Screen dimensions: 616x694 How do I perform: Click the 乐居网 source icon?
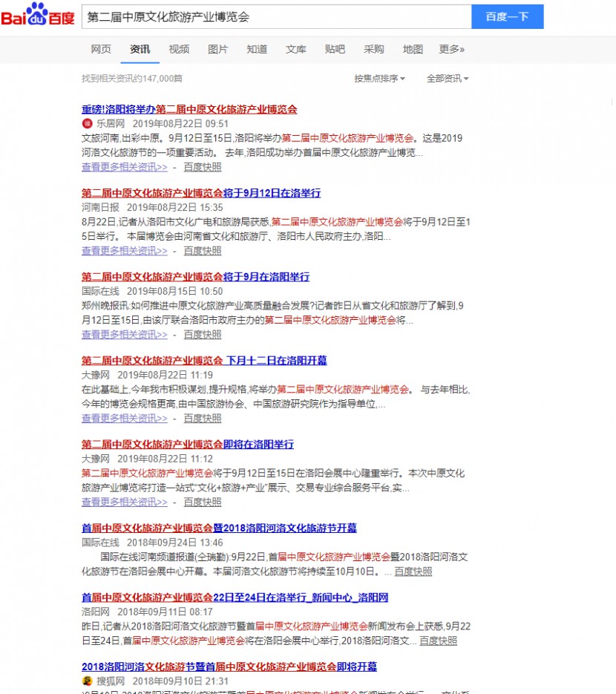pyautogui.click(x=87, y=123)
